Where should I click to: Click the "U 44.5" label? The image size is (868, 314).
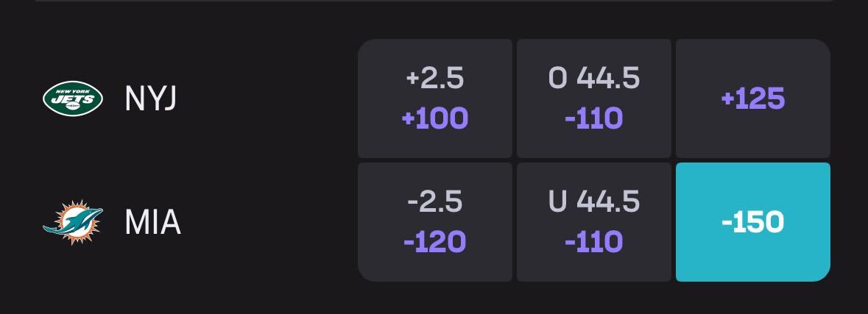[x=593, y=201]
